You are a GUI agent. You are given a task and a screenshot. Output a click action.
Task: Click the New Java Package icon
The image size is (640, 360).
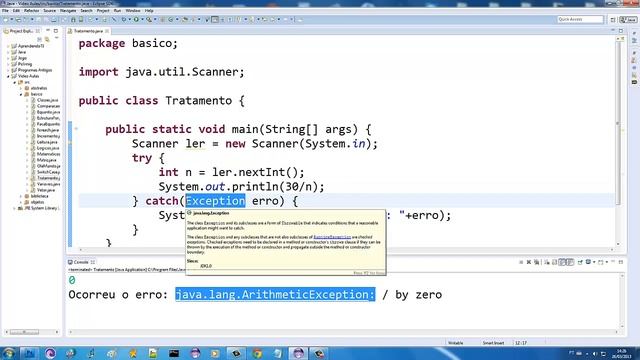[x=162, y=19]
